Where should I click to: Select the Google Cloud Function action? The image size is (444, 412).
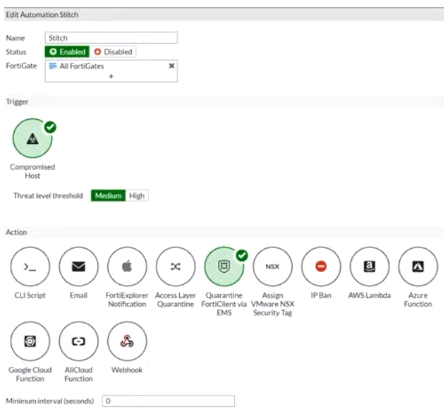pyautogui.click(x=30, y=341)
